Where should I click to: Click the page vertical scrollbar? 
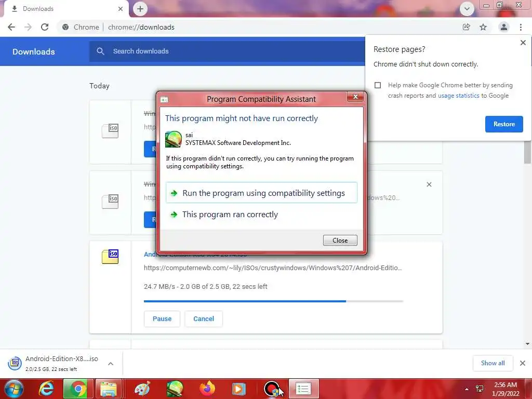pos(527,153)
